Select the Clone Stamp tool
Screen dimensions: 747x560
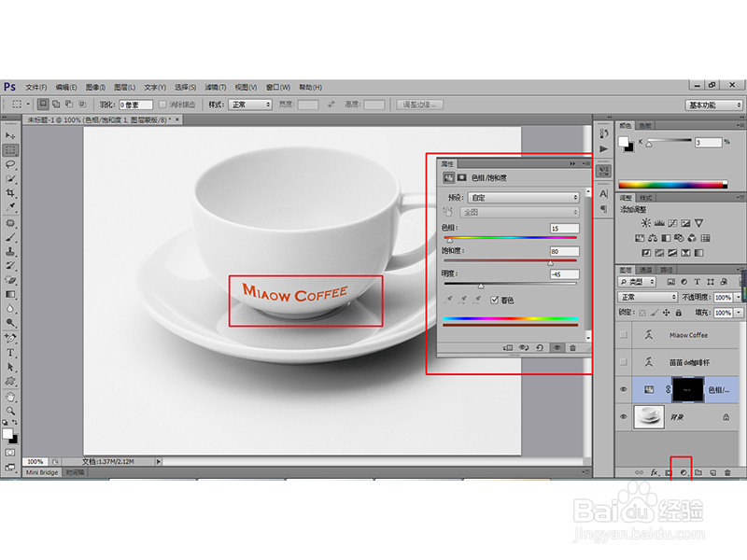coord(10,251)
